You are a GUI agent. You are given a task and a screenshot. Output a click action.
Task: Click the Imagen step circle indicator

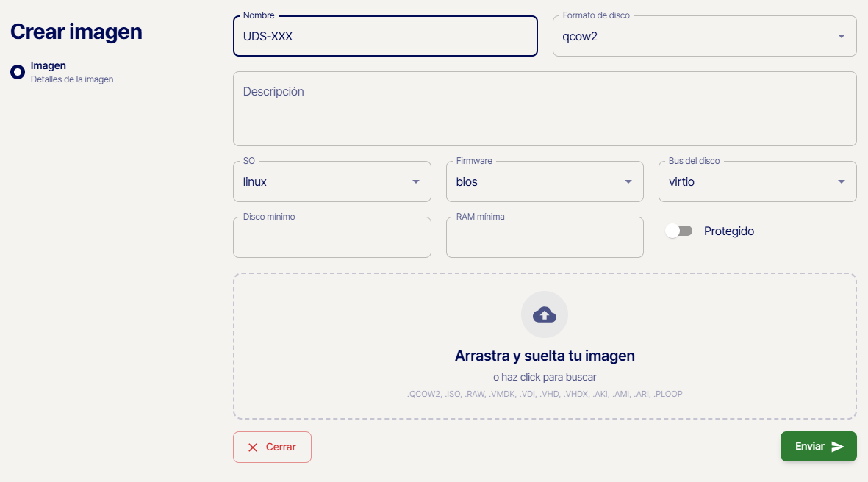[x=18, y=72]
